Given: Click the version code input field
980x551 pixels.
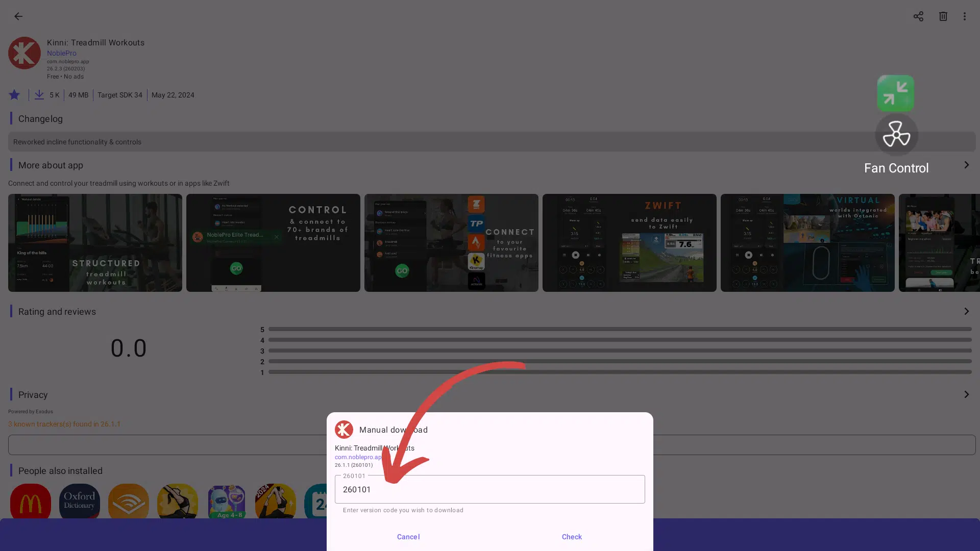Looking at the screenshot, I should tap(489, 489).
